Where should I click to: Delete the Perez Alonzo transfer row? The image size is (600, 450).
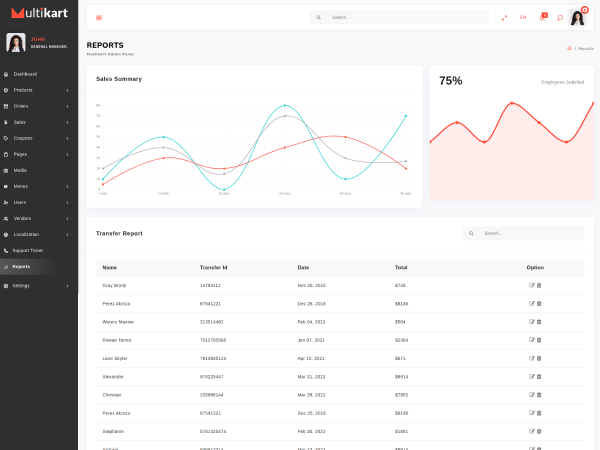539,303
